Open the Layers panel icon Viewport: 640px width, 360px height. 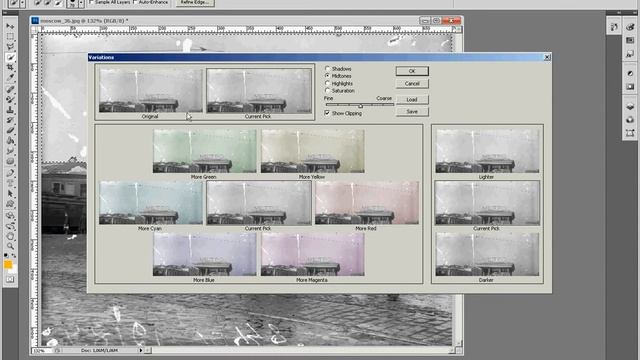[x=630, y=107]
